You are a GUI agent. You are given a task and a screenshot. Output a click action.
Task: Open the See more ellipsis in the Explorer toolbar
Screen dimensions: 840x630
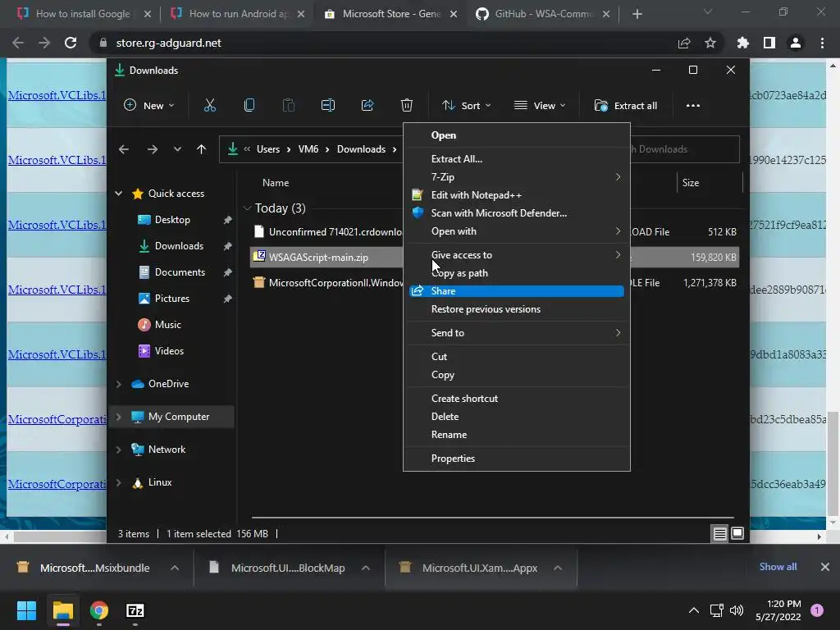[x=692, y=106]
